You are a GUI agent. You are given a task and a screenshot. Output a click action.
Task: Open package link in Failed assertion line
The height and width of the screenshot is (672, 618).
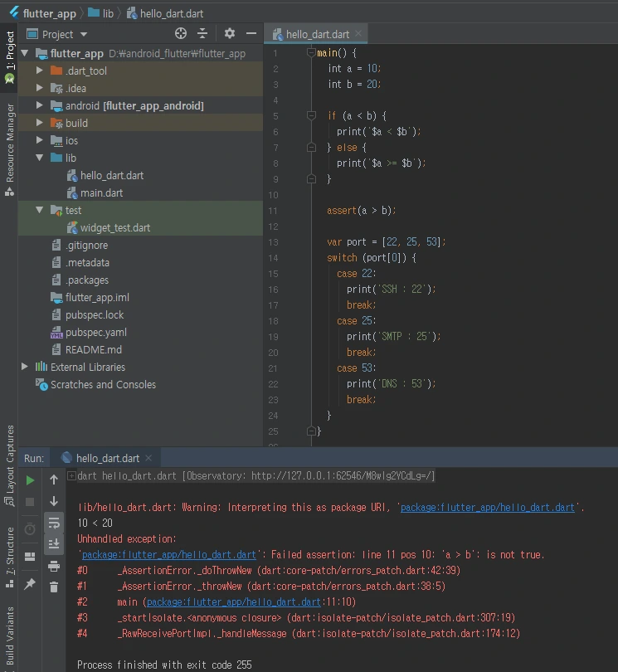(169, 554)
